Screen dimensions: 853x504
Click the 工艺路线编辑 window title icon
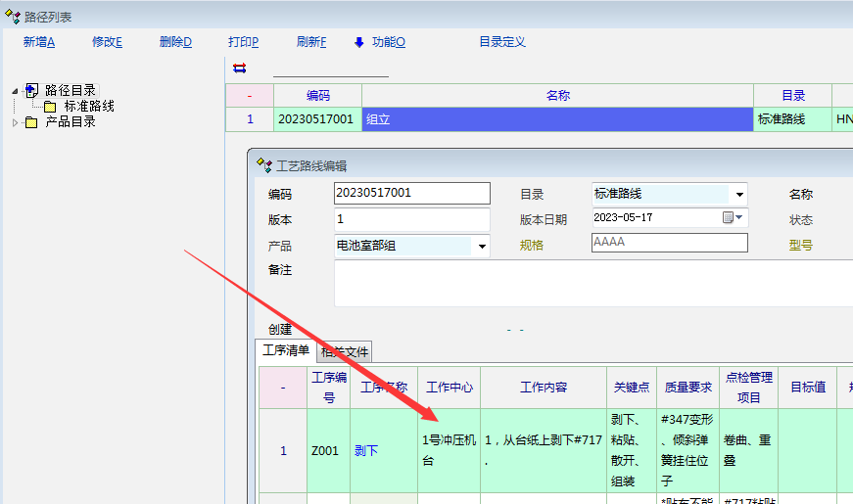click(x=263, y=165)
